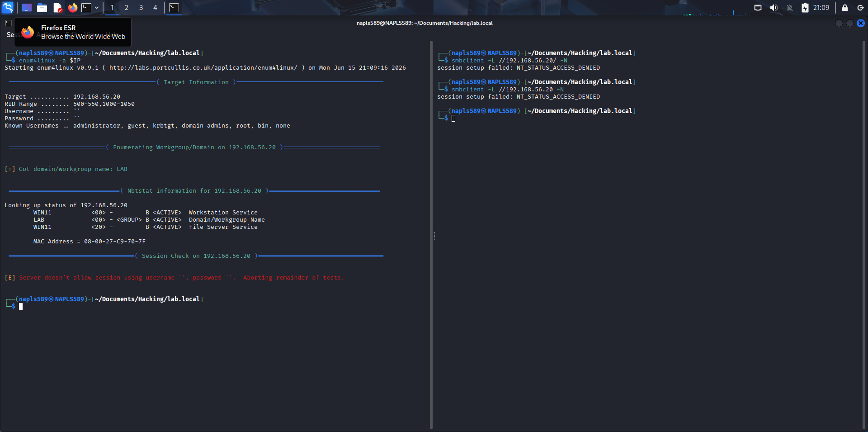Click the 21:09 panel clock
The width and height of the screenshot is (868, 432).
821,8
